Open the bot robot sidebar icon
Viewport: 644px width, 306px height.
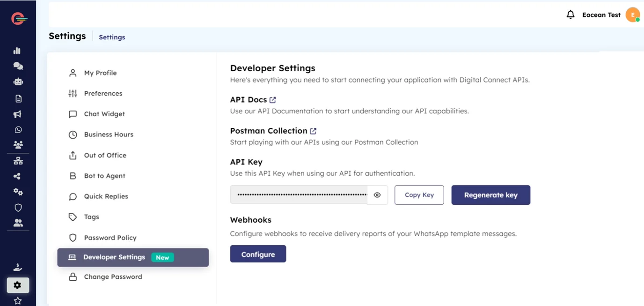tap(18, 82)
